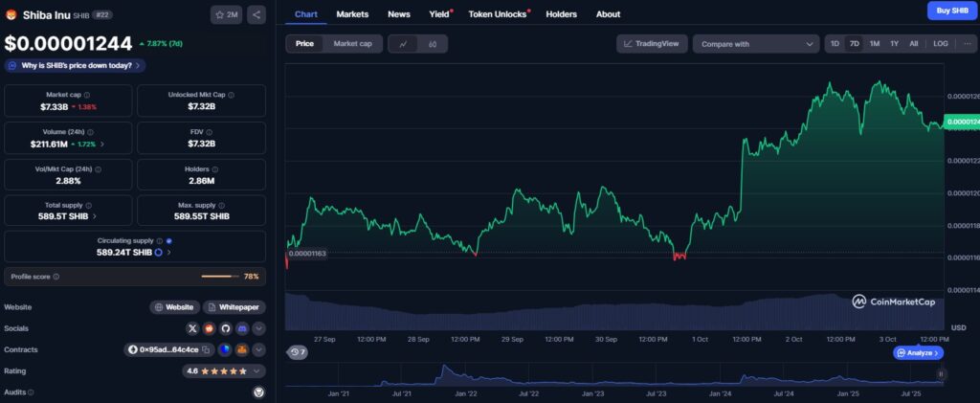
Task: Open the Token Unlocks tab
Action: (x=497, y=14)
